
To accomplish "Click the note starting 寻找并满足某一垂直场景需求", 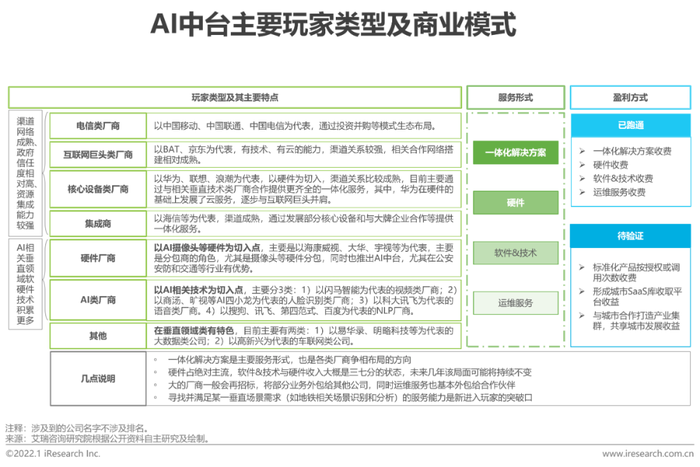I will pos(350,397).
